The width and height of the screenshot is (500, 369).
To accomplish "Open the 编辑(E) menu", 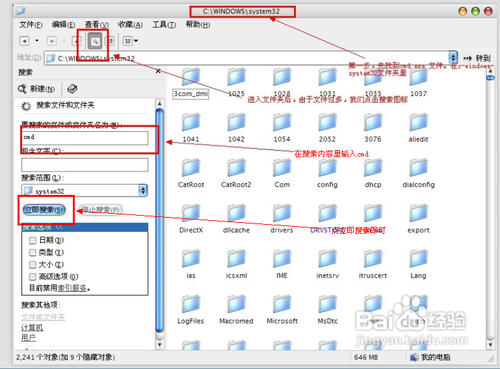I will click(63, 25).
